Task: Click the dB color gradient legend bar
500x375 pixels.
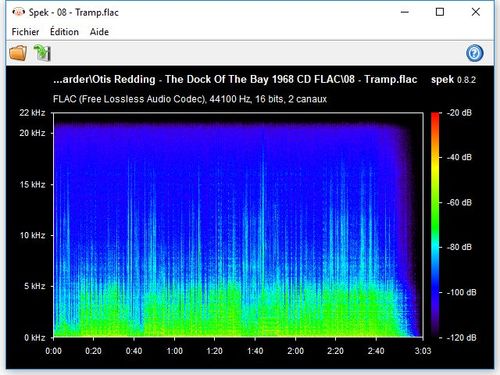Action: point(435,225)
